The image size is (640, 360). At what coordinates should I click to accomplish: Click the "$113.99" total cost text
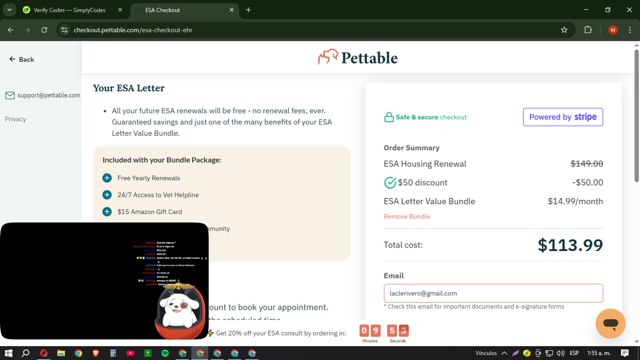pos(570,245)
